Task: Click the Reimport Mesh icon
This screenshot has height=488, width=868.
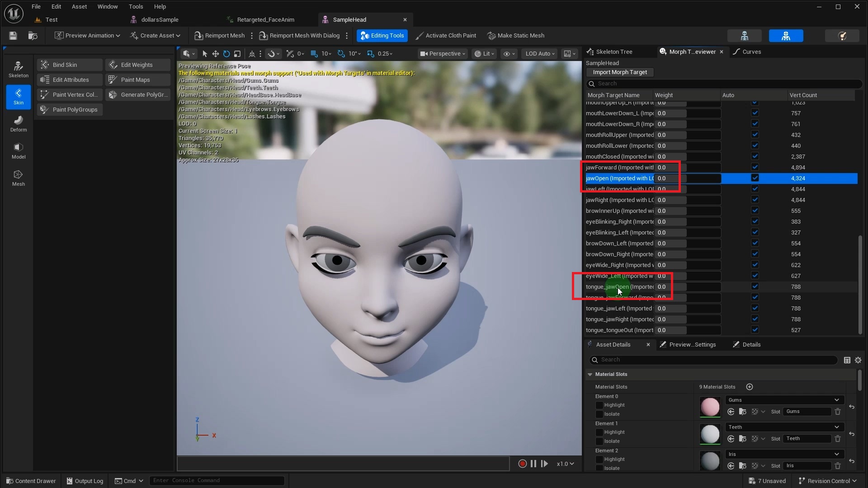Action: coord(198,36)
